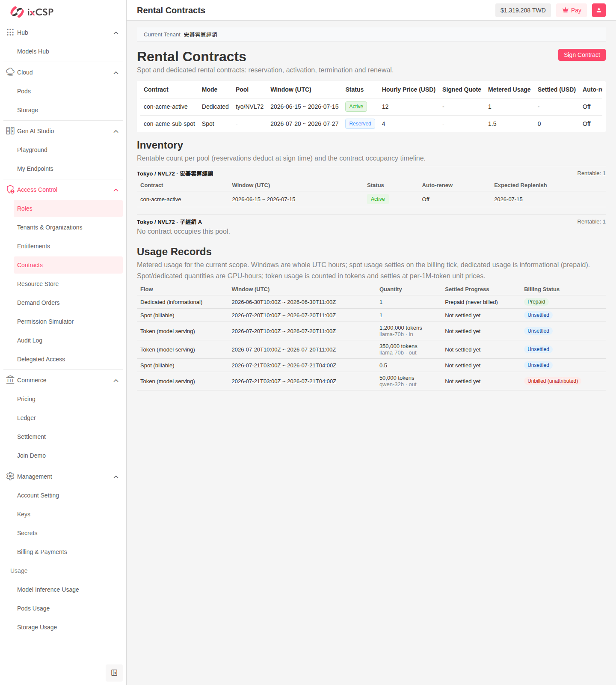The width and height of the screenshot is (616, 685).
Task: Open Storage Usage
Action: coord(68,627)
